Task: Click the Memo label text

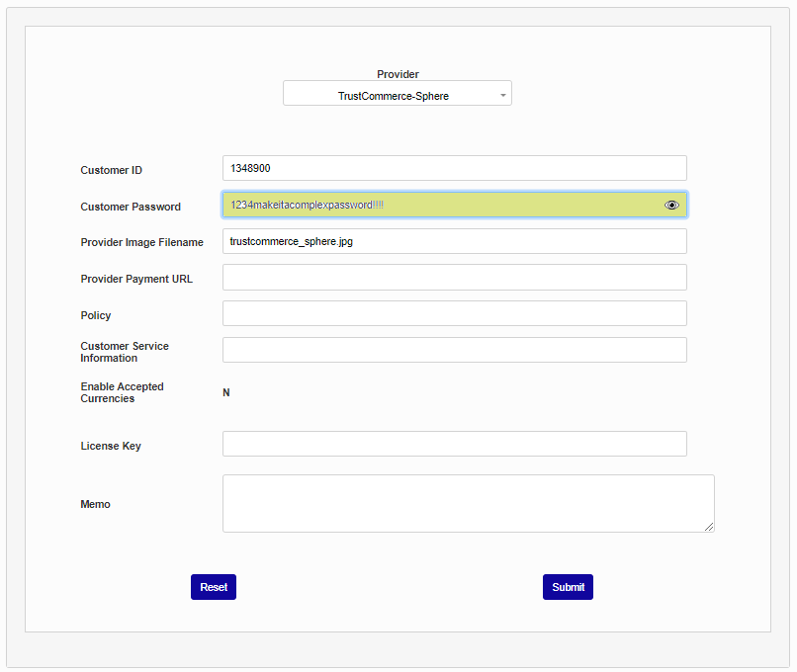Action: 95,504
